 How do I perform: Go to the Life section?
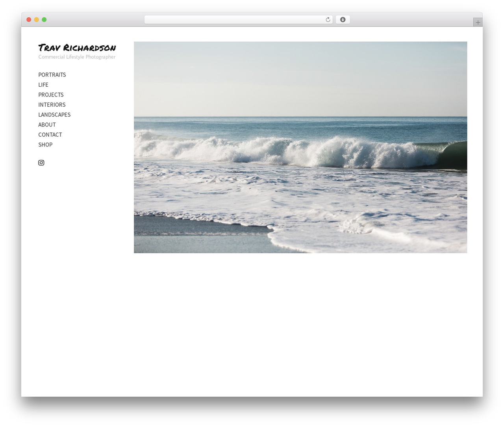tap(43, 85)
